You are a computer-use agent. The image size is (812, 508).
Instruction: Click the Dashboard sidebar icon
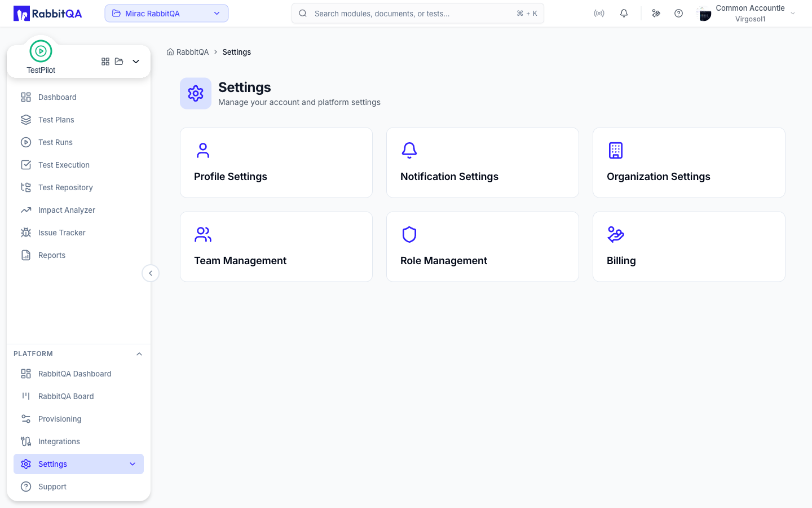tap(26, 97)
